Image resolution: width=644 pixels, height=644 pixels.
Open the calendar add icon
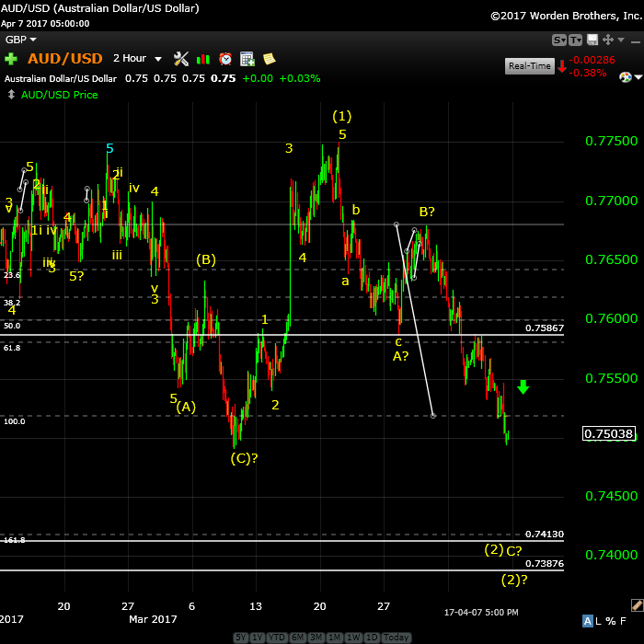pos(247,59)
